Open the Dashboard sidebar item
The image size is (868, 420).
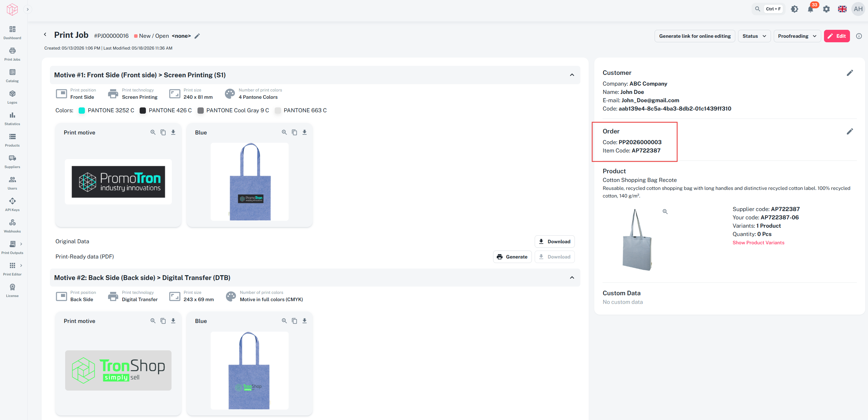click(12, 33)
